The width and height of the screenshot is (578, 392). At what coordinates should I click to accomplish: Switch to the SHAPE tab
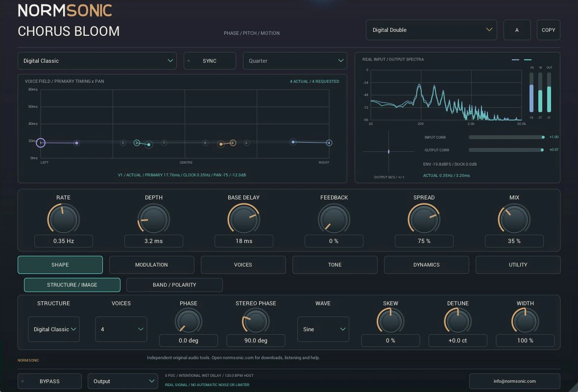point(60,265)
